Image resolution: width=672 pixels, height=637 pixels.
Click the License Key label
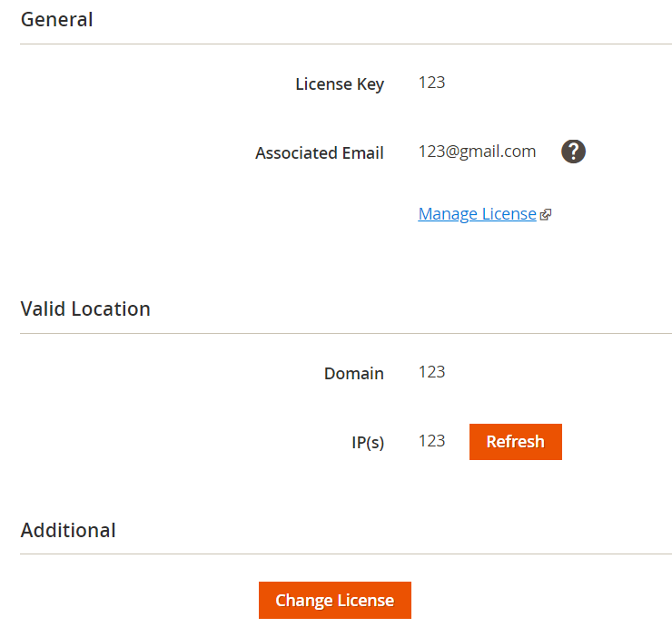(x=340, y=84)
